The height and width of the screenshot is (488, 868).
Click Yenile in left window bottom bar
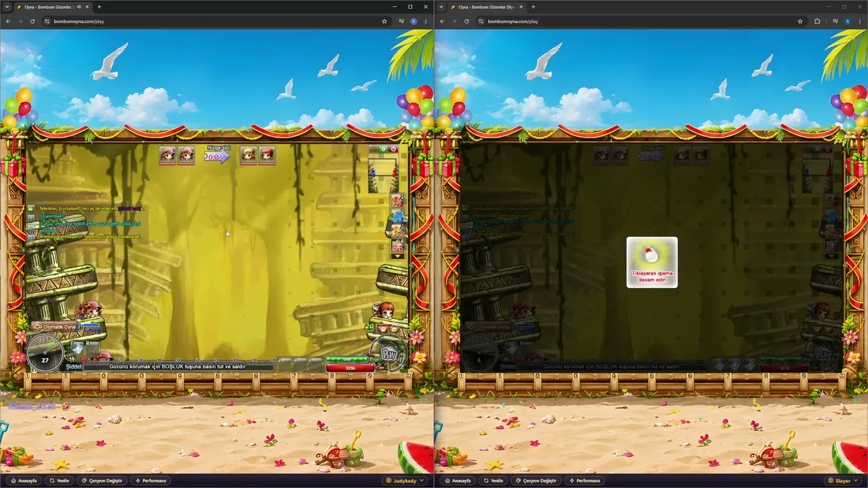click(60, 481)
